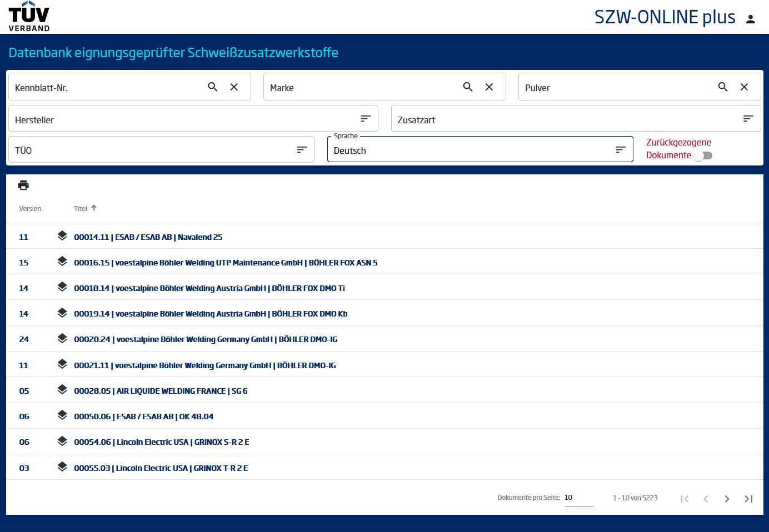Click the search icon in Pulver field
Screen dimensions: 769x532
pyautogui.click(x=722, y=87)
